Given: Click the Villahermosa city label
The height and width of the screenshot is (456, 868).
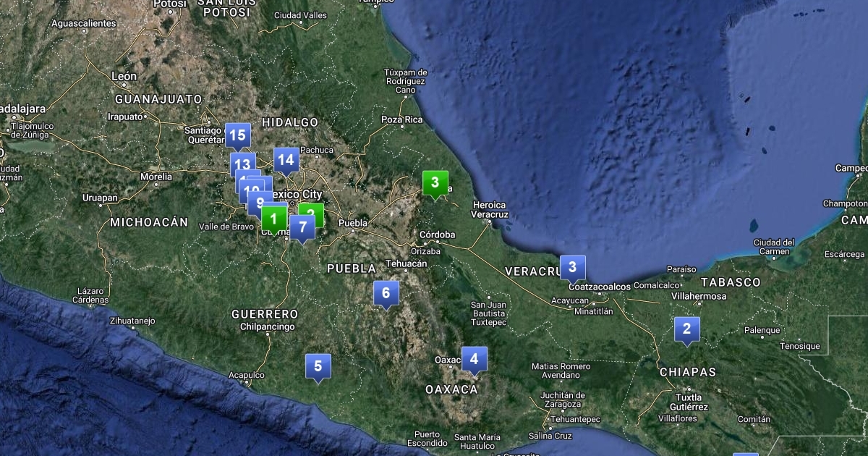Looking at the screenshot, I should [699, 297].
